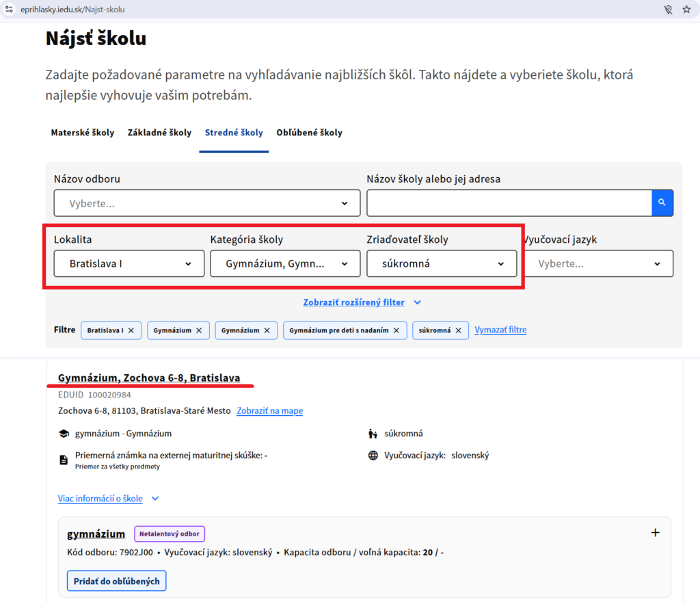Screen dimensions: 700x604
Task: Remove the Bratislava I filter chip
Action: point(131,330)
